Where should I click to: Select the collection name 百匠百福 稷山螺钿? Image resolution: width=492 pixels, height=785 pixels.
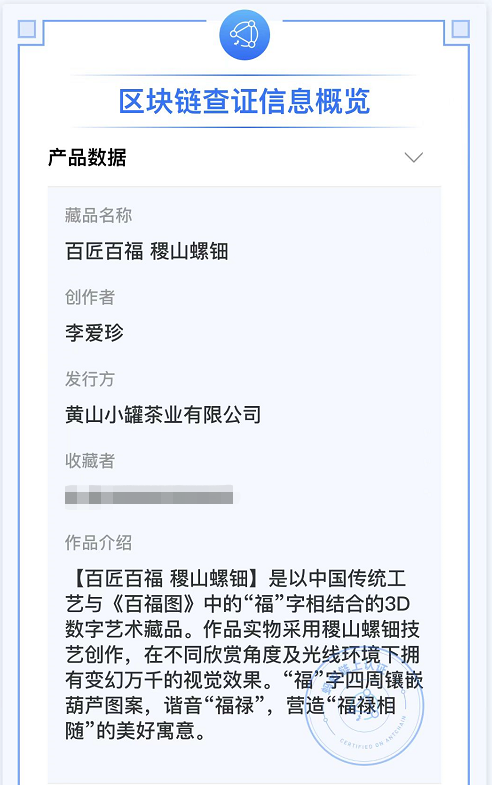point(147,251)
